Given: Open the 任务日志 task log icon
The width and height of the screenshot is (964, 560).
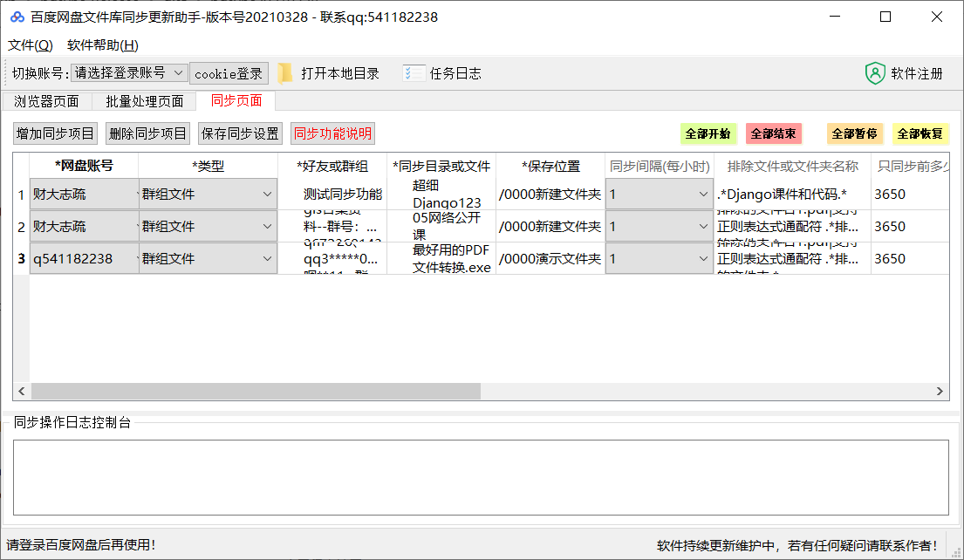Looking at the screenshot, I should point(413,73).
